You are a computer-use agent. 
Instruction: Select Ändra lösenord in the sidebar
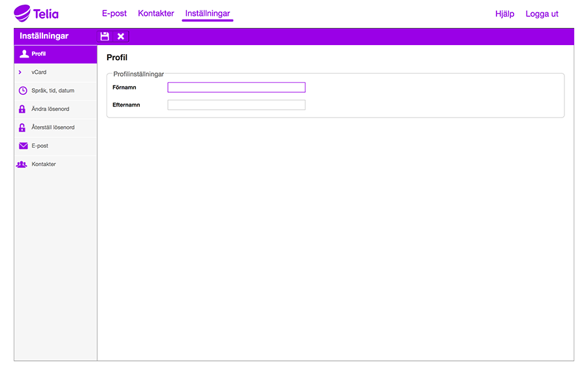tap(50, 109)
